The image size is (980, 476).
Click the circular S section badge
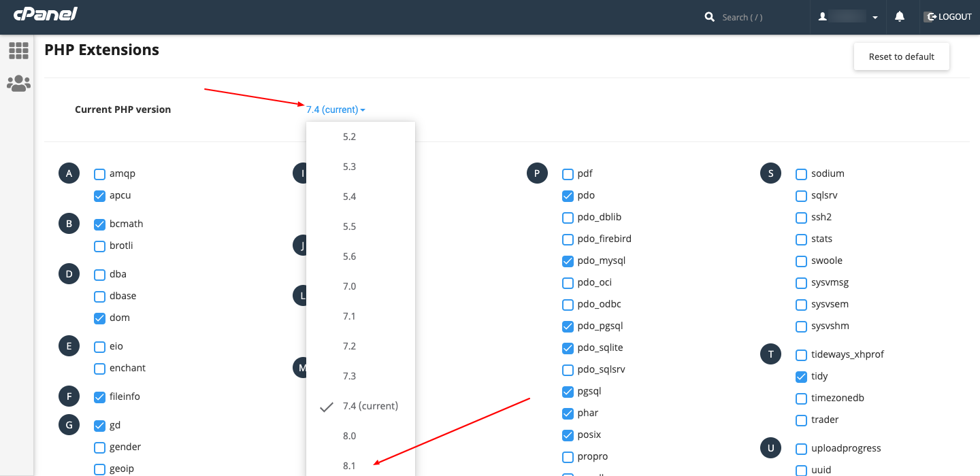tap(770, 173)
